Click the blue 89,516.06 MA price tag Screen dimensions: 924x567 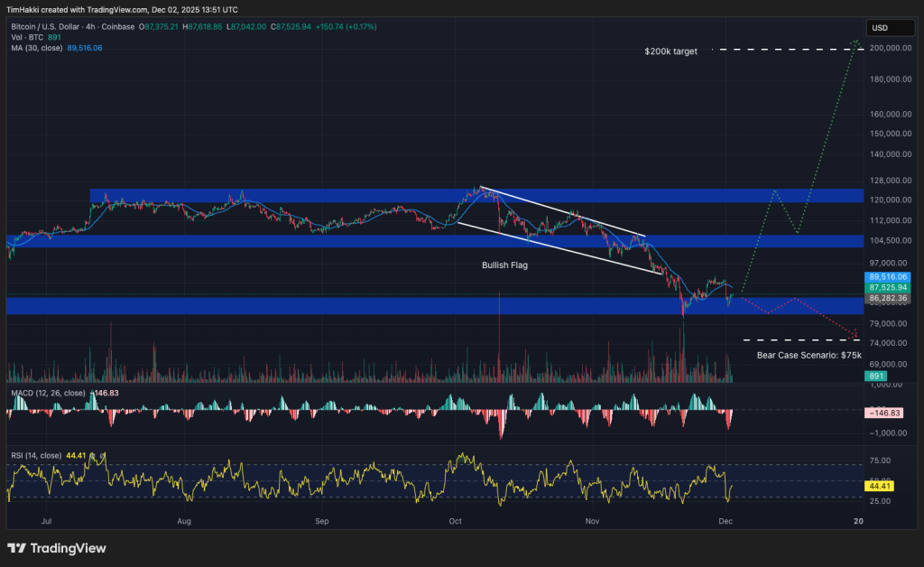pyautogui.click(x=888, y=276)
